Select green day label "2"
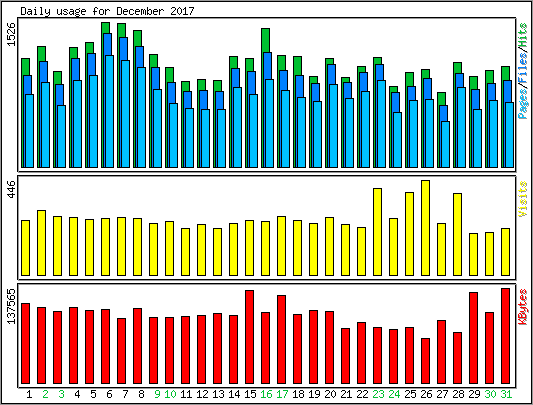The height and width of the screenshot is (405, 533). click(x=45, y=394)
